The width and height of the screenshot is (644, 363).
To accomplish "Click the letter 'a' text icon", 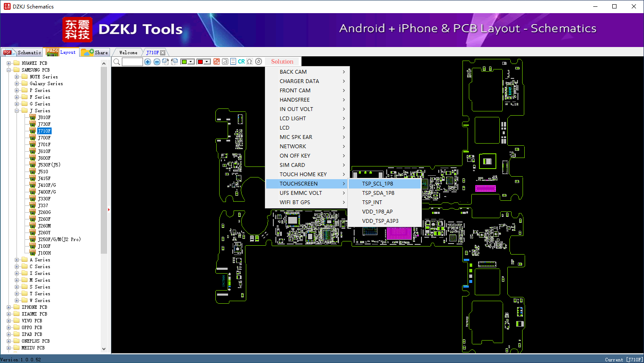I will click(x=225, y=61).
